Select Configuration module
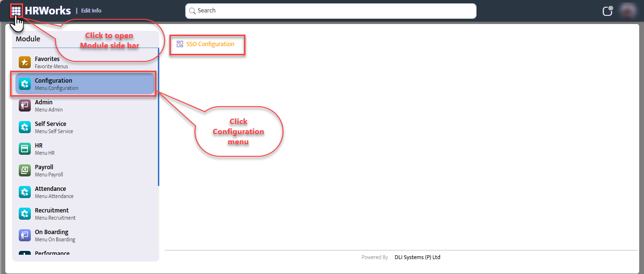The width and height of the screenshot is (644, 274). [x=85, y=84]
